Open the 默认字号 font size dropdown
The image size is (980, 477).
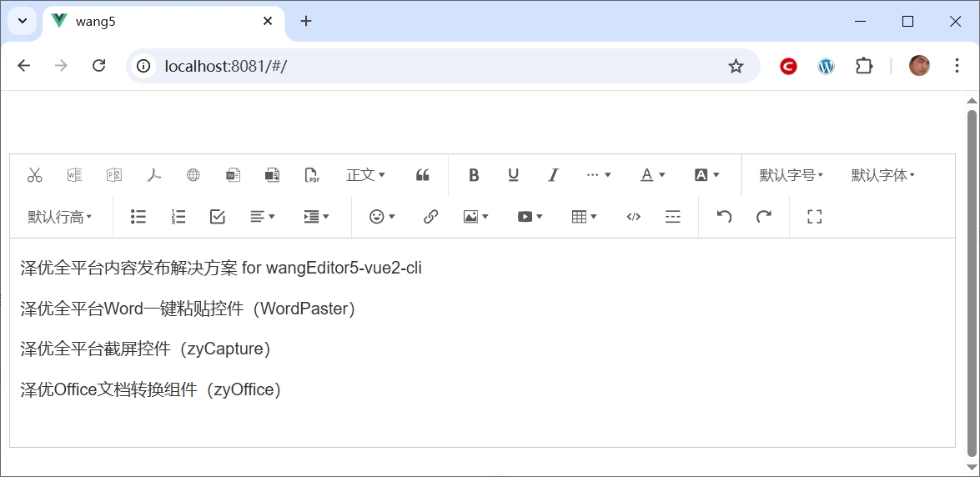pyautogui.click(x=791, y=175)
